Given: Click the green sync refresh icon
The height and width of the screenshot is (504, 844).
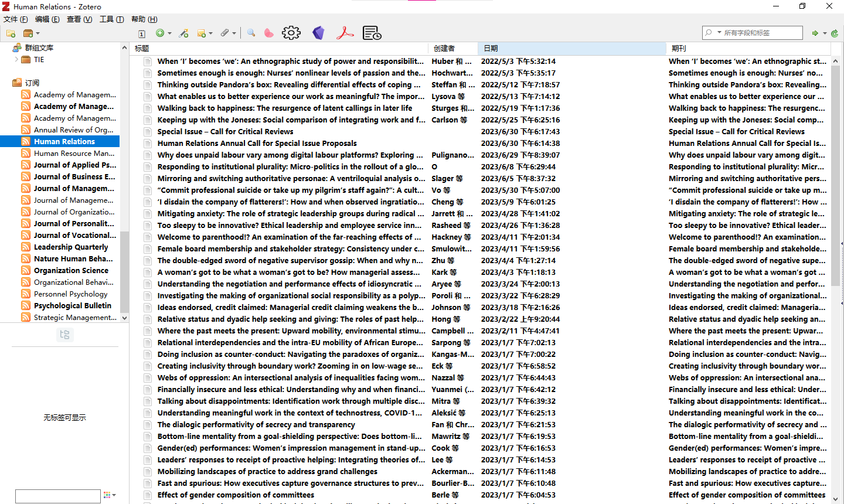Looking at the screenshot, I should [x=835, y=33].
